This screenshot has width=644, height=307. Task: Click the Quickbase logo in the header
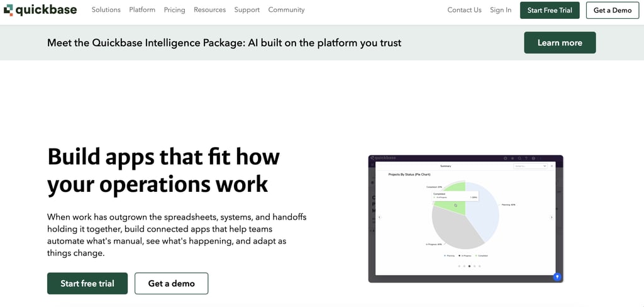(x=40, y=10)
